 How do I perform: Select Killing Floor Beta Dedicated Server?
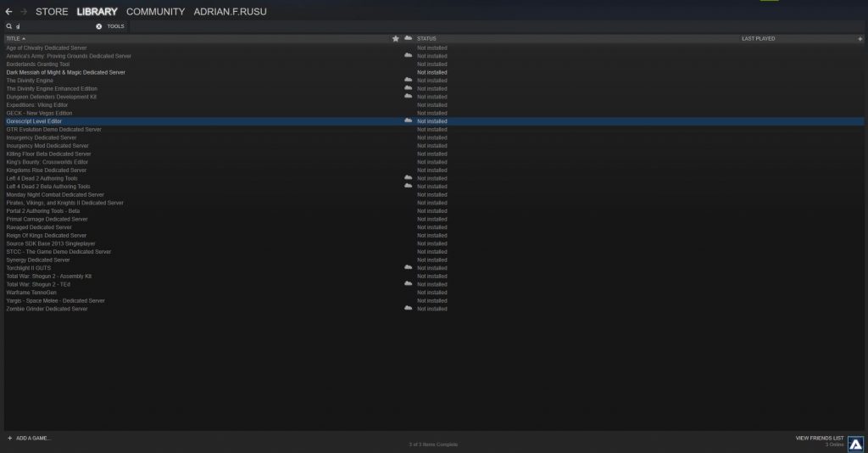pyautogui.click(x=48, y=154)
